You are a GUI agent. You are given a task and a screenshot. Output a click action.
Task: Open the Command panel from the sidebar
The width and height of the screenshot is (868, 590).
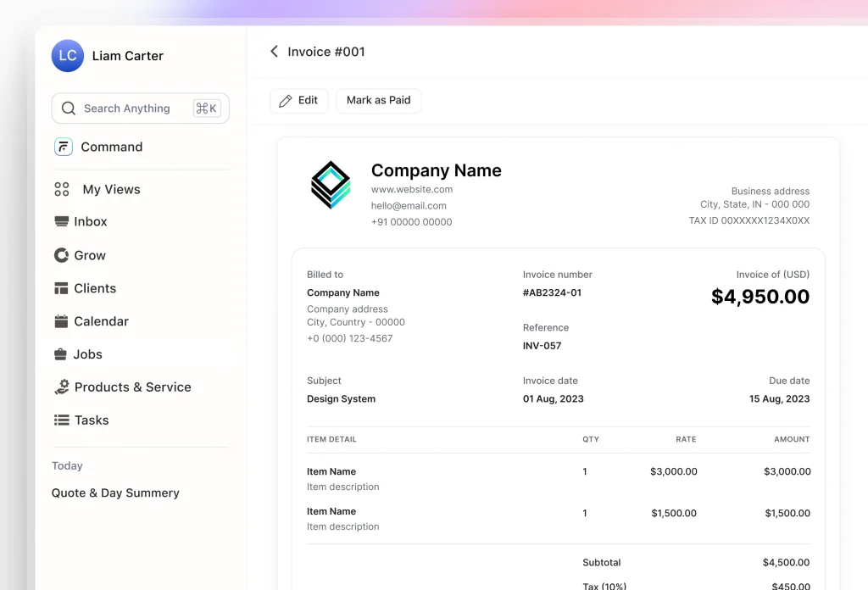[63, 147]
